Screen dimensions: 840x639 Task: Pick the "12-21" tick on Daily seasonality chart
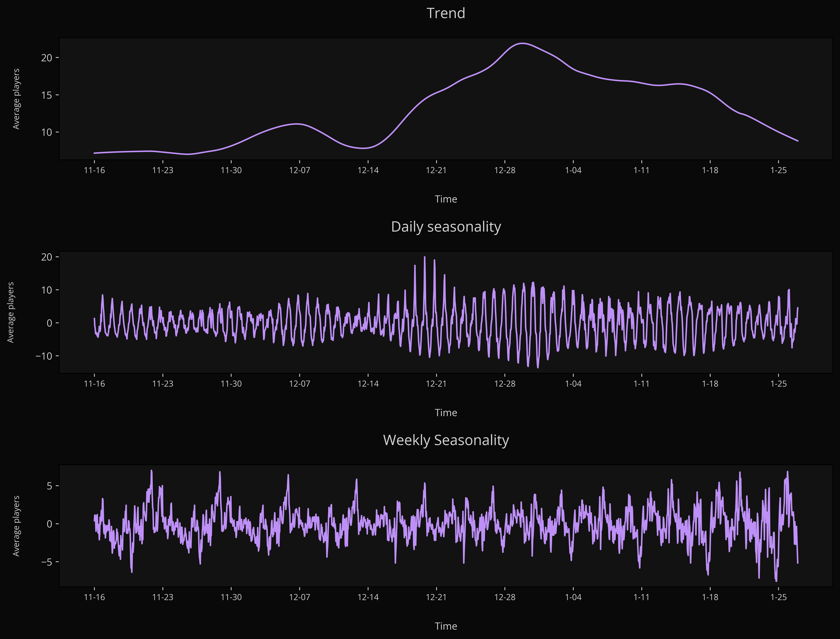click(436, 384)
